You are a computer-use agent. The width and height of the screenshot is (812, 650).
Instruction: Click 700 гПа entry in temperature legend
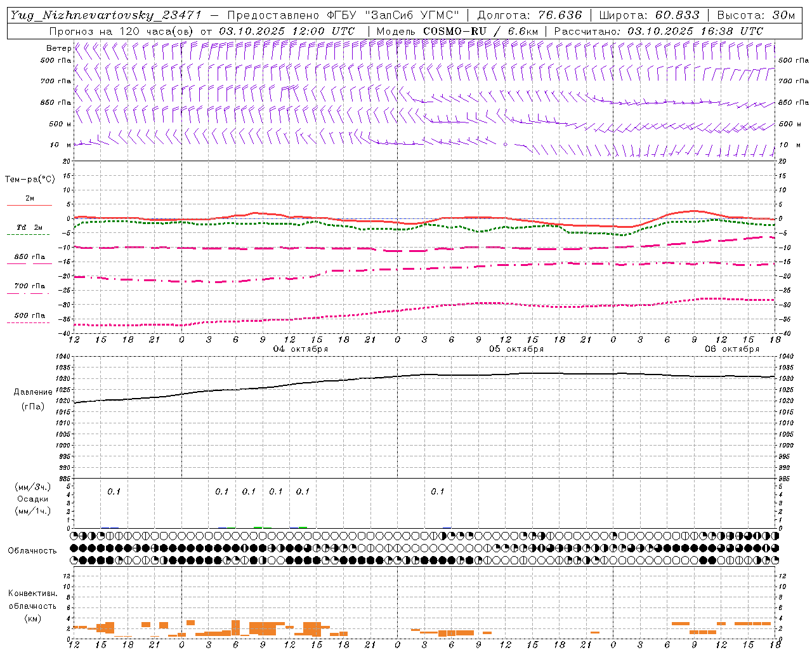coord(29,286)
